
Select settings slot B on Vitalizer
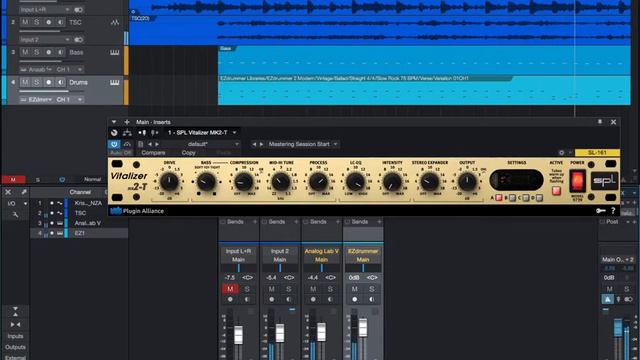click(512, 198)
